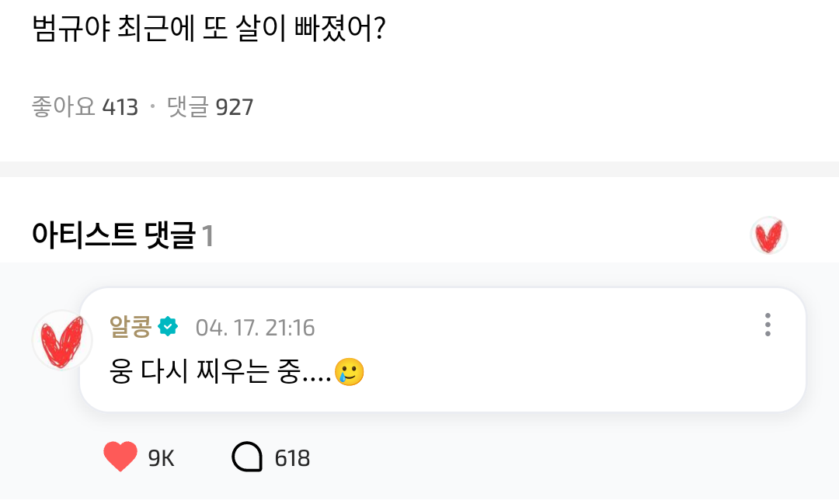This screenshot has width=839, height=504.
Task: Open the three-dot comment options menu
Action: (x=768, y=325)
